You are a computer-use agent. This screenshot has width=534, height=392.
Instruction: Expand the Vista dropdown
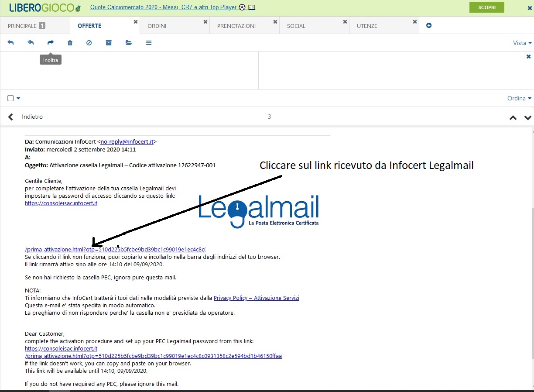(x=522, y=43)
